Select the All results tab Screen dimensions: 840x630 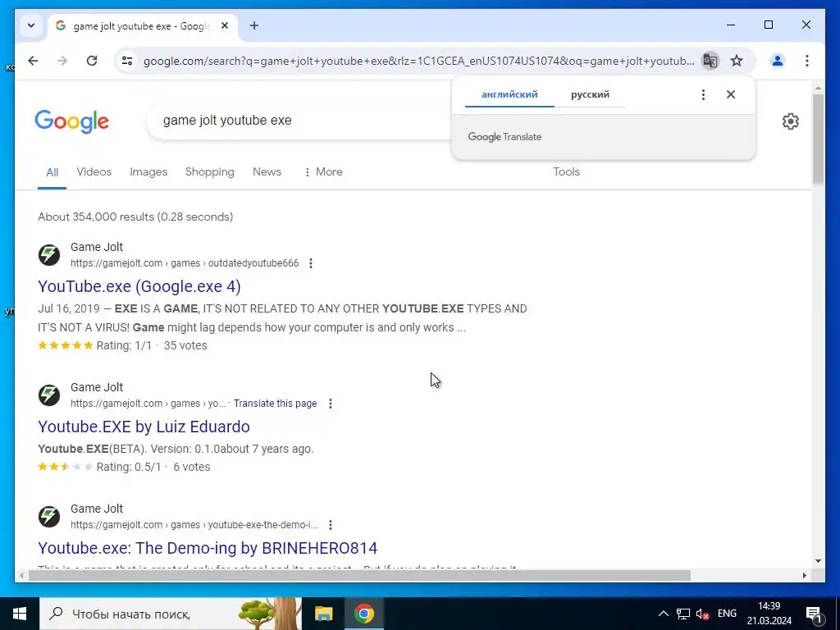[x=52, y=172]
